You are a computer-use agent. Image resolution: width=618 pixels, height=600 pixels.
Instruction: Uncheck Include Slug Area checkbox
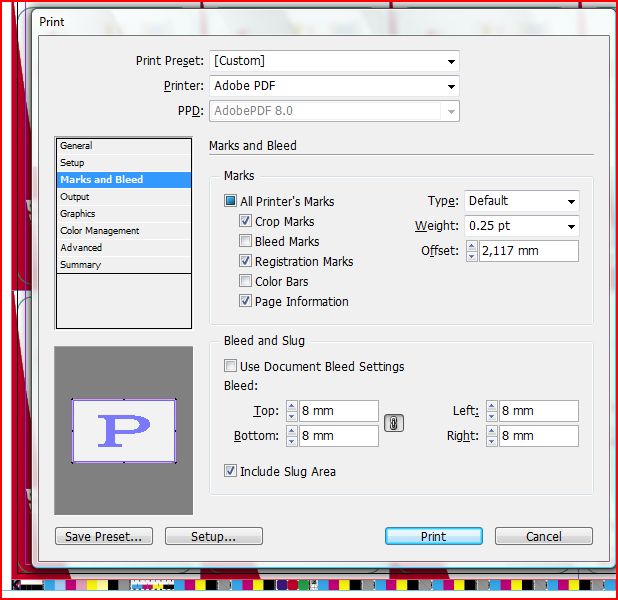click(x=230, y=470)
